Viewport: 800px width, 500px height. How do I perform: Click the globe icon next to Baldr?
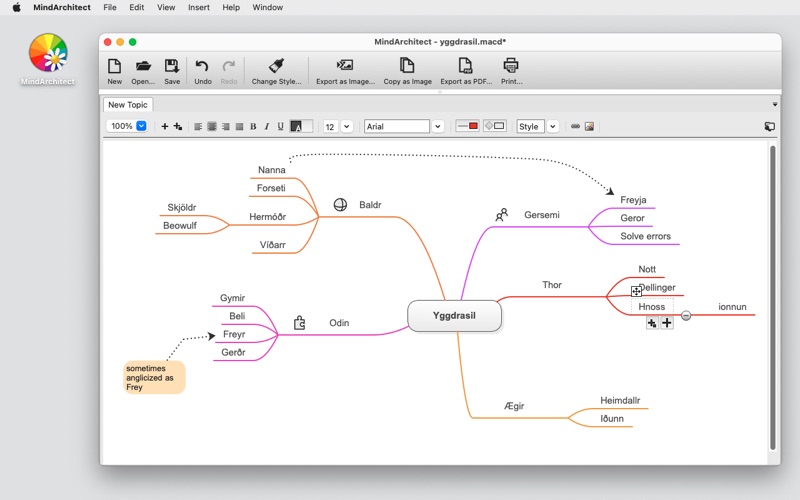pos(340,205)
